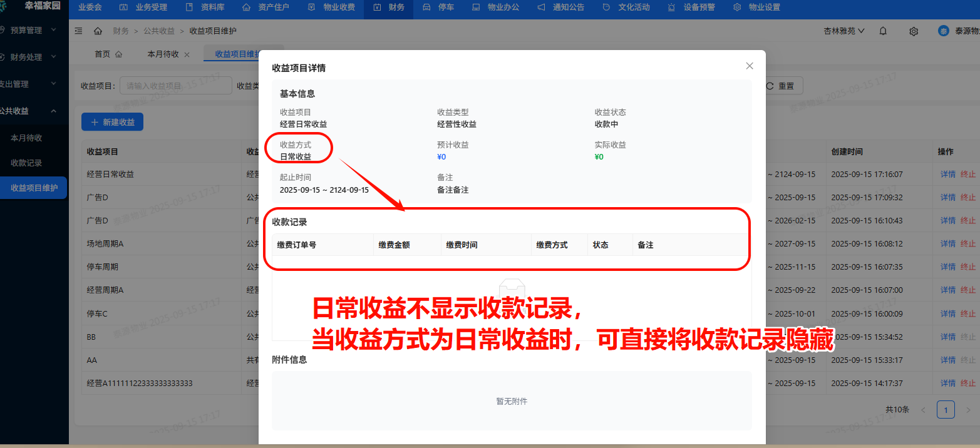This screenshot has height=448, width=980.
Task: Click the 新建收益 button
Action: pos(113,122)
